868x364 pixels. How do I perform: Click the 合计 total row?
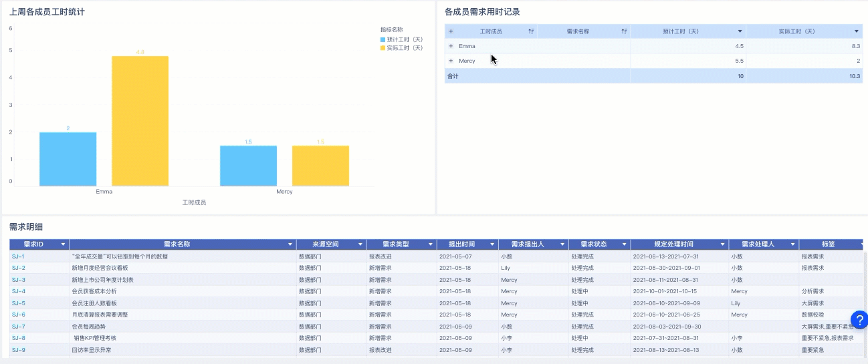click(653, 76)
